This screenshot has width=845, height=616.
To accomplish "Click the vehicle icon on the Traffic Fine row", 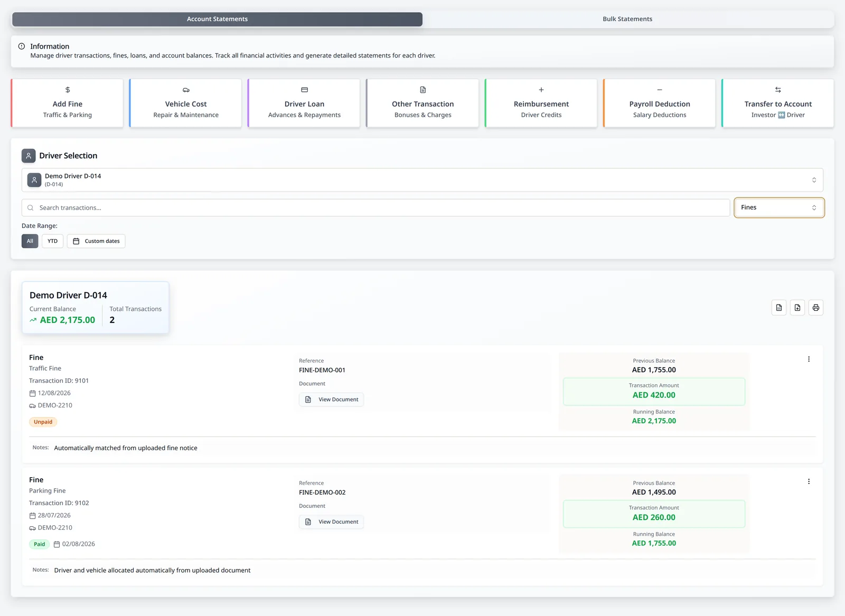I will click(32, 406).
